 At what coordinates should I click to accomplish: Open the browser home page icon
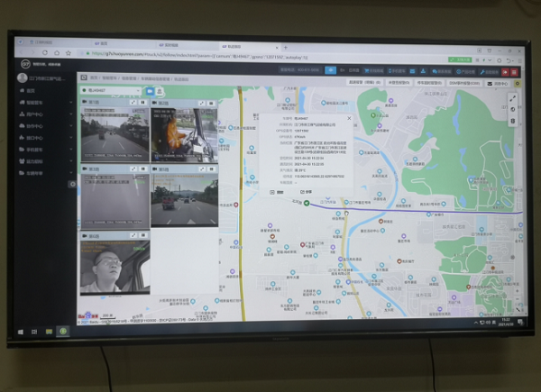pos(57,53)
